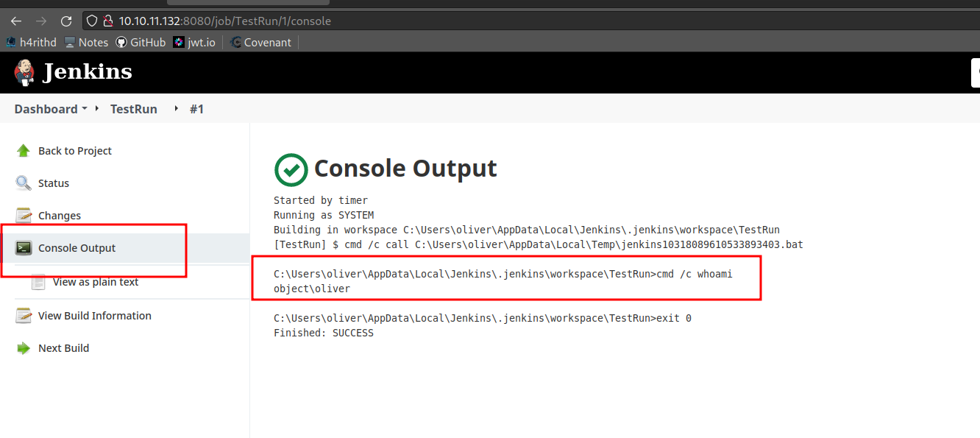This screenshot has height=438, width=980.
Task: Click the document plain text icon
Action: coord(38,282)
